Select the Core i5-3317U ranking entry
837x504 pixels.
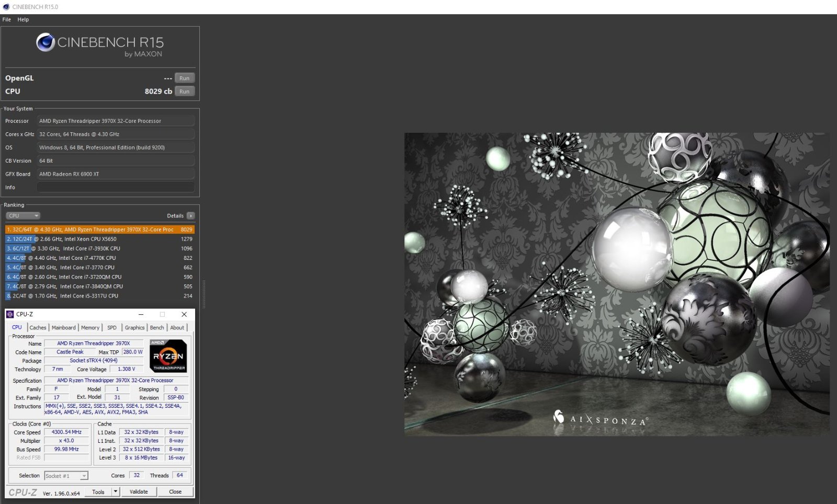tap(99, 296)
